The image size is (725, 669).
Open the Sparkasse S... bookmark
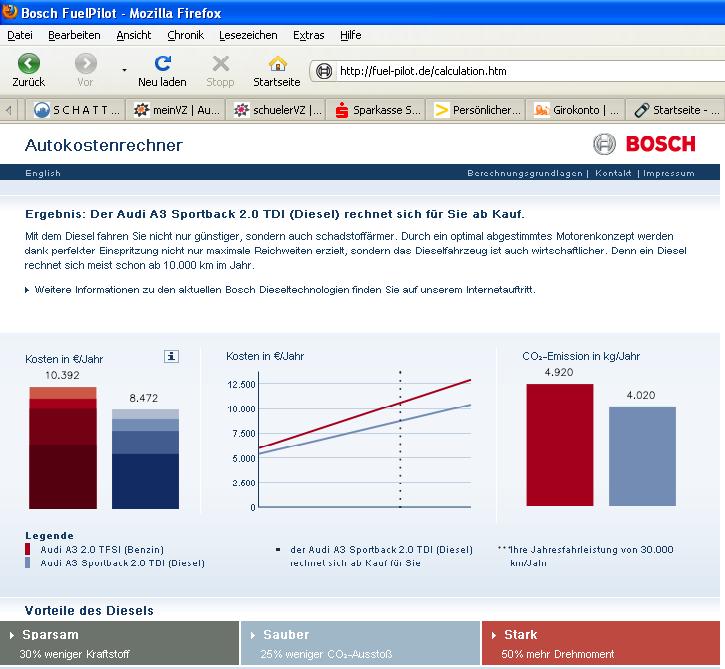377,110
